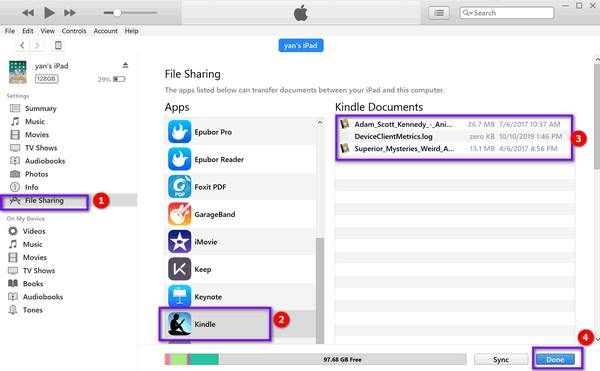Click date 10/10/2019 1:46 PM
Image resolution: width=600 pixels, height=371 pixels.
(x=530, y=137)
